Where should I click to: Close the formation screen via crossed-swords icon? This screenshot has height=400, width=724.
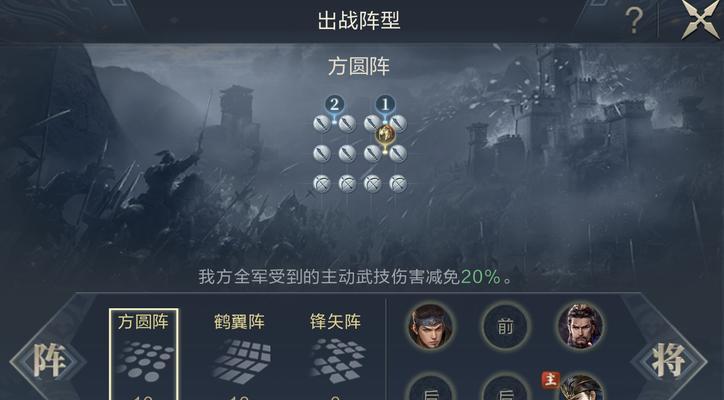coord(700,20)
